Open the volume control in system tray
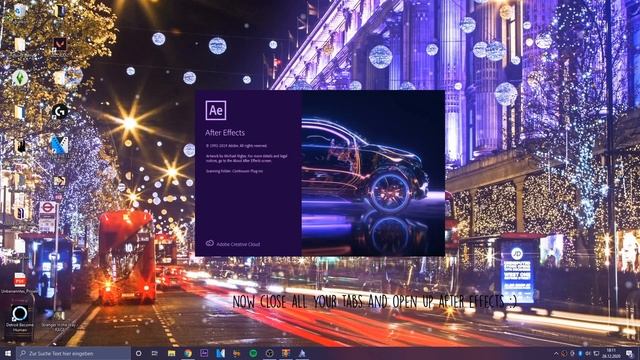The height and width of the screenshot is (360, 640). pos(588,353)
